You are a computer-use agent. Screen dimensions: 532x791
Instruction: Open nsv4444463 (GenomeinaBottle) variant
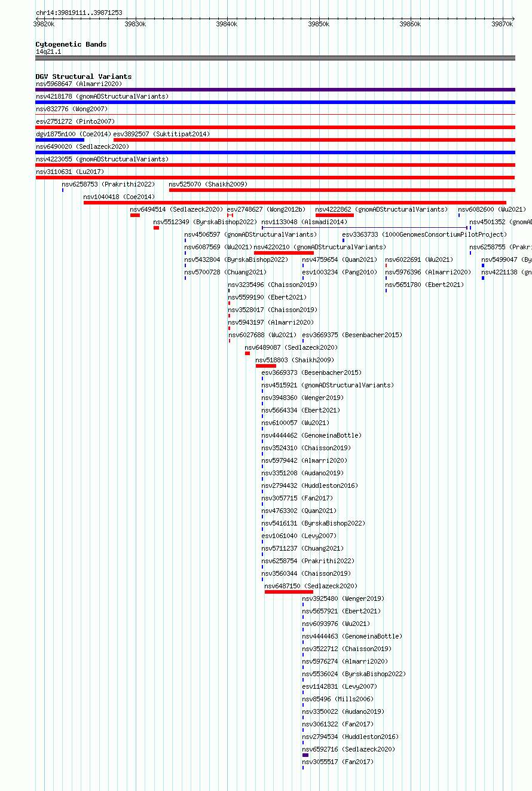pos(352,636)
